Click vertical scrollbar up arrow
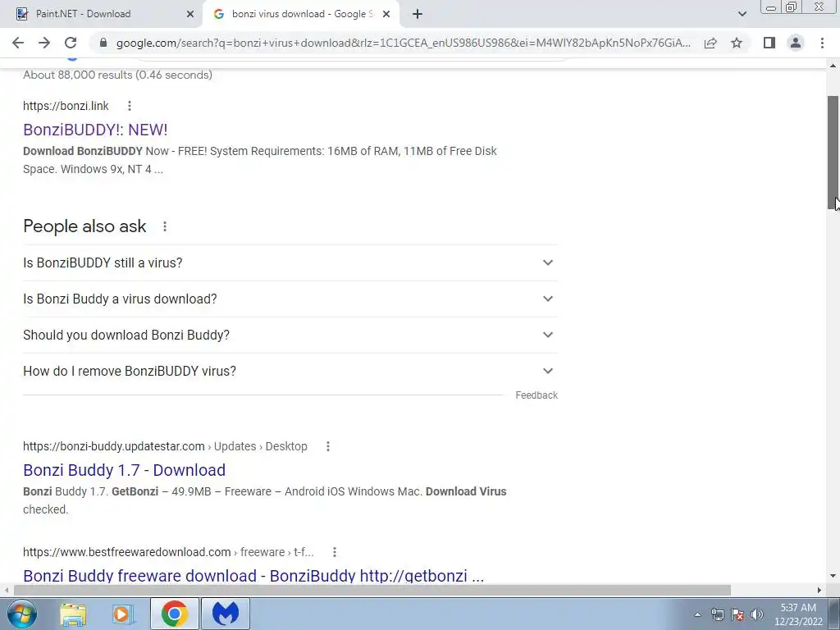 pos(833,66)
